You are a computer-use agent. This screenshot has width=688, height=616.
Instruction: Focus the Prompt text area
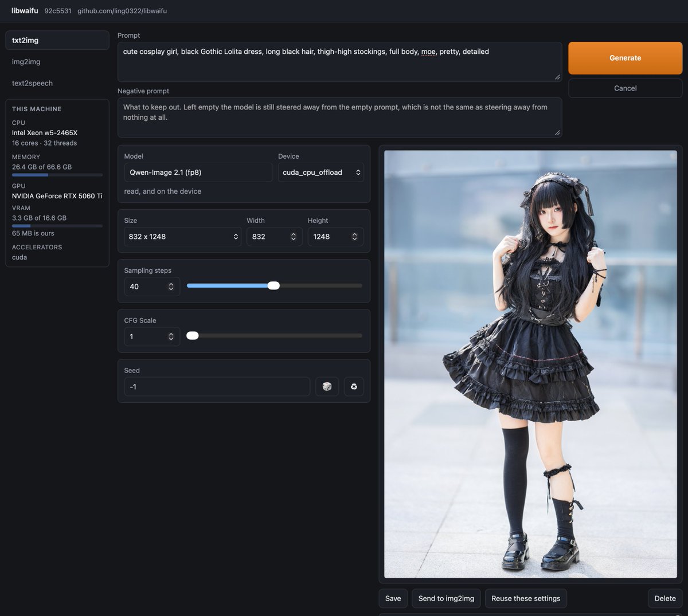(339, 62)
